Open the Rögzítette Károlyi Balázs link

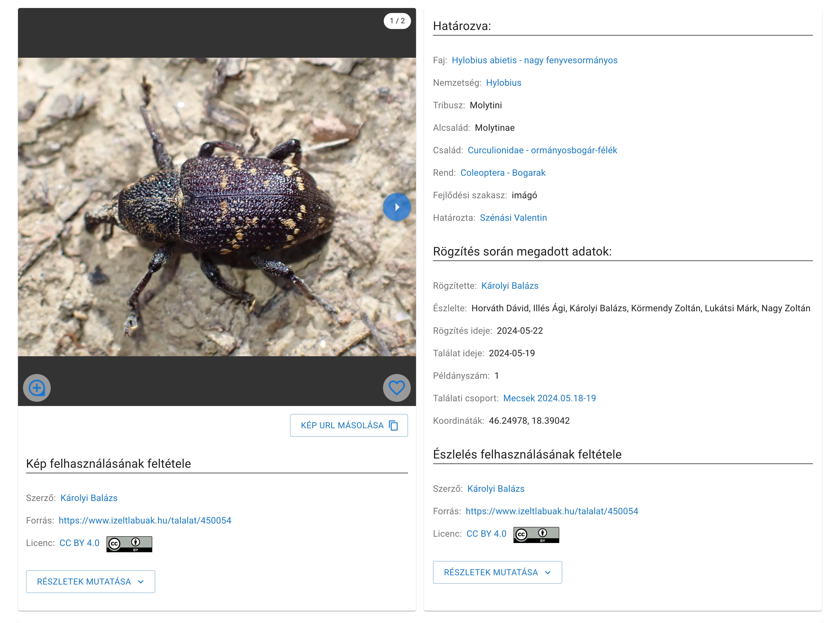click(509, 286)
